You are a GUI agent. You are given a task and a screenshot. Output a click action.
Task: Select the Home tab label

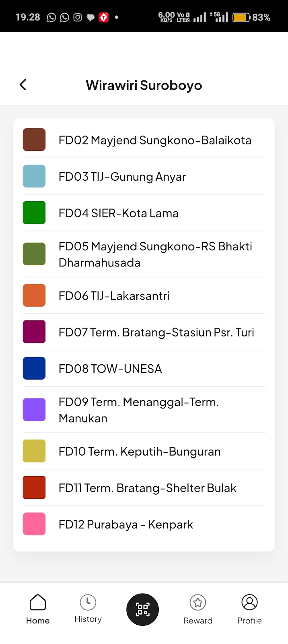coord(38,621)
